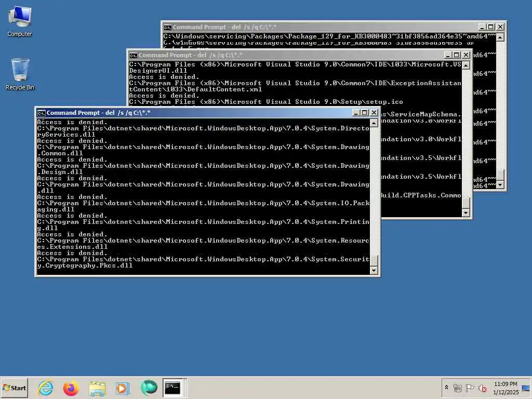
Task: Click the Command Prompt taskbar button
Action: [x=172, y=388]
